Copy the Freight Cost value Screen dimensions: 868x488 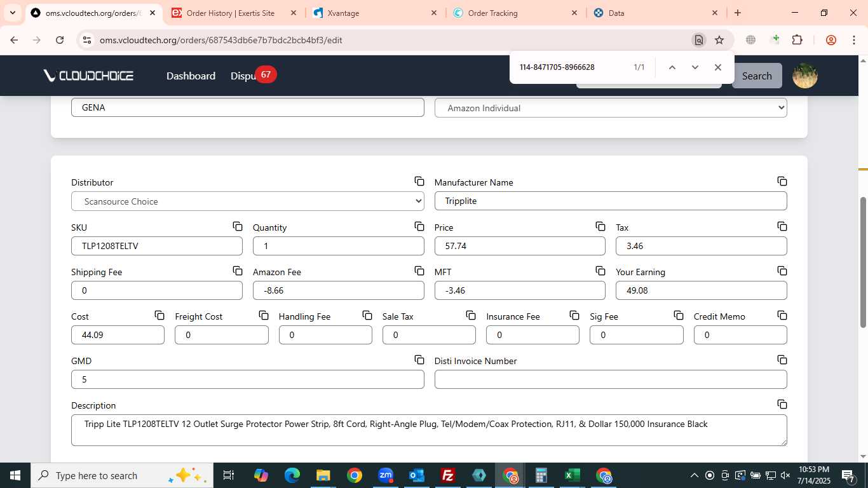264,316
